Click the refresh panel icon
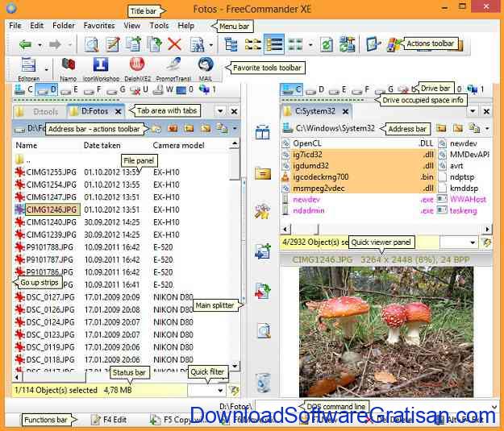The height and width of the screenshot is (431, 504). [327, 44]
